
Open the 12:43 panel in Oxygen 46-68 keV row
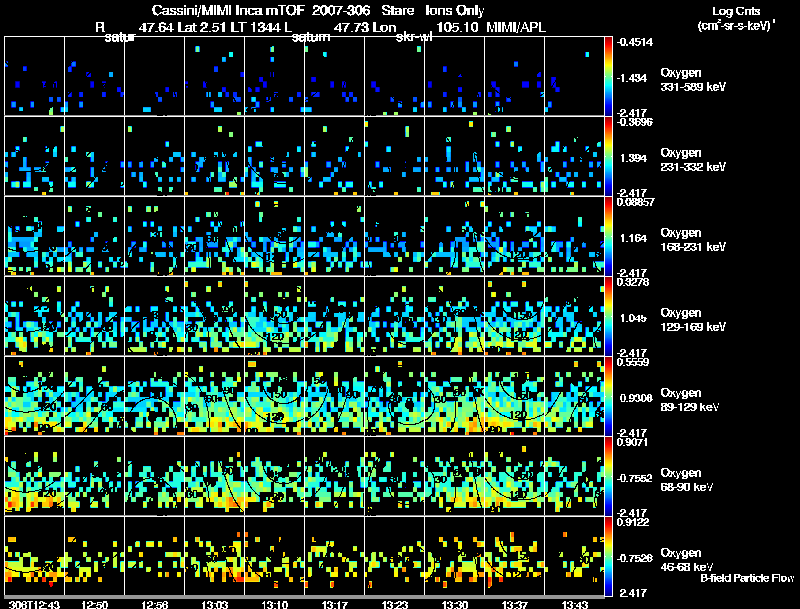(x=34, y=556)
